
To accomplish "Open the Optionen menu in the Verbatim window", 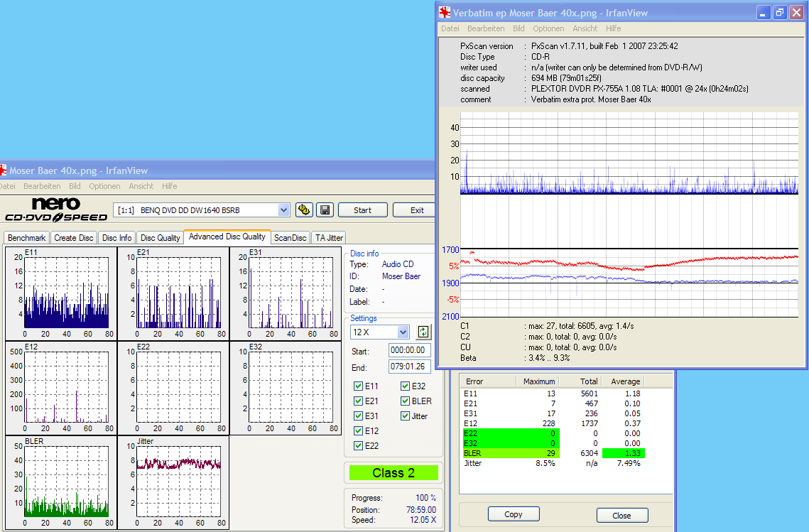I will click(x=548, y=28).
